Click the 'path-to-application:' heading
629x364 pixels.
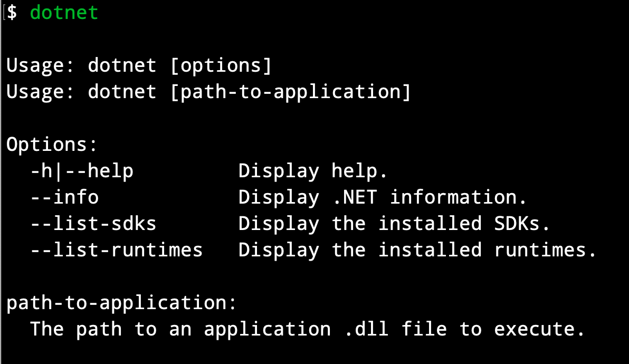pos(121,303)
